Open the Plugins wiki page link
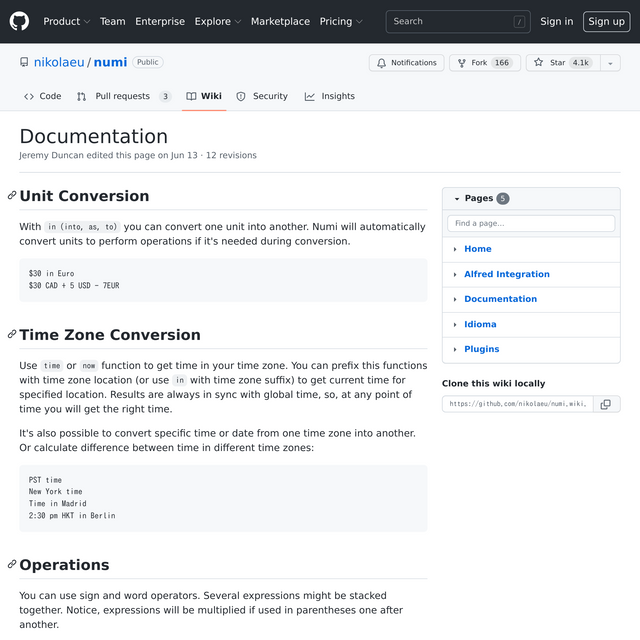 482,349
